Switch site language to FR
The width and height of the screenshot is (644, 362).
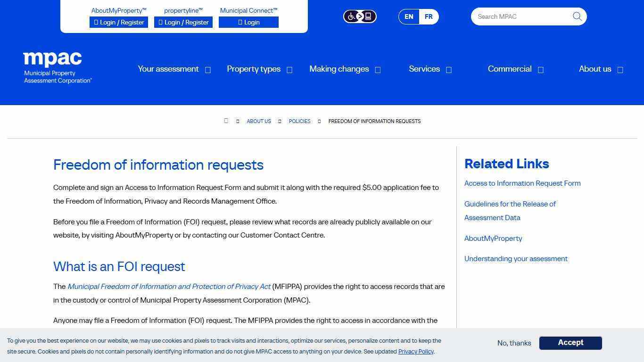tap(429, 16)
